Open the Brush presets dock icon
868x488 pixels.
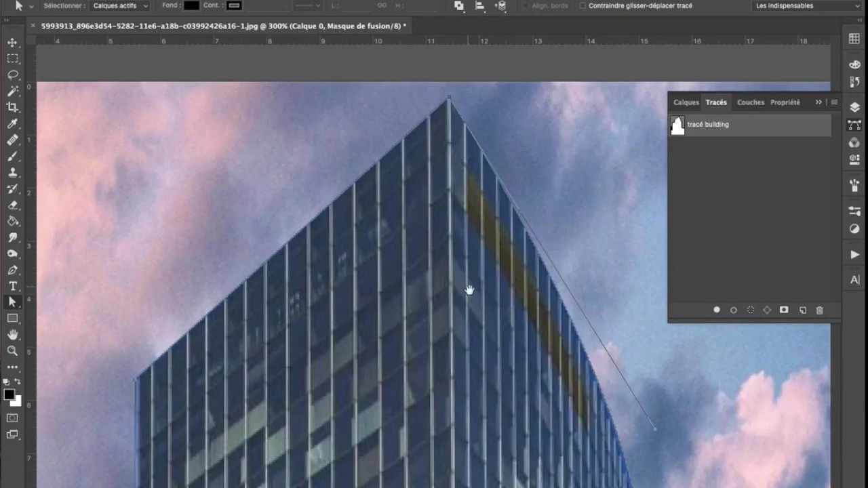coord(854,184)
